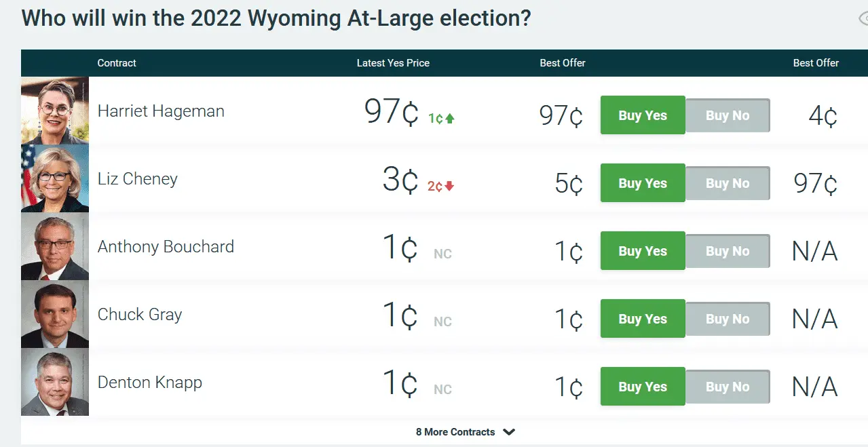Open the Liz Cheney contract name
This screenshot has height=447, width=868.
coord(138,179)
